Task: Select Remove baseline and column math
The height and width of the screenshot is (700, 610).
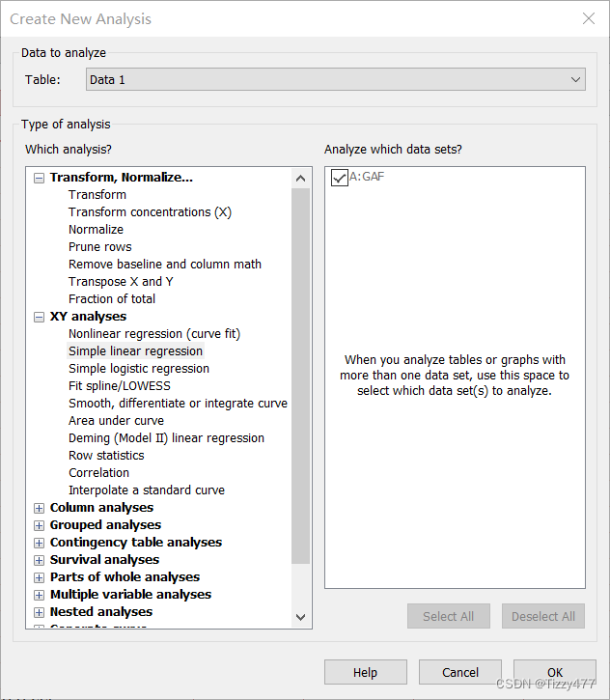Action: tap(165, 265)
